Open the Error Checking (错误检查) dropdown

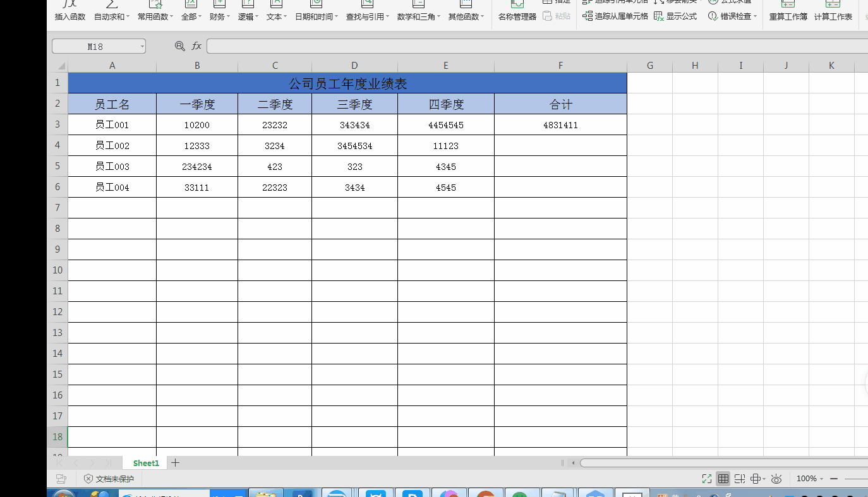732,16
